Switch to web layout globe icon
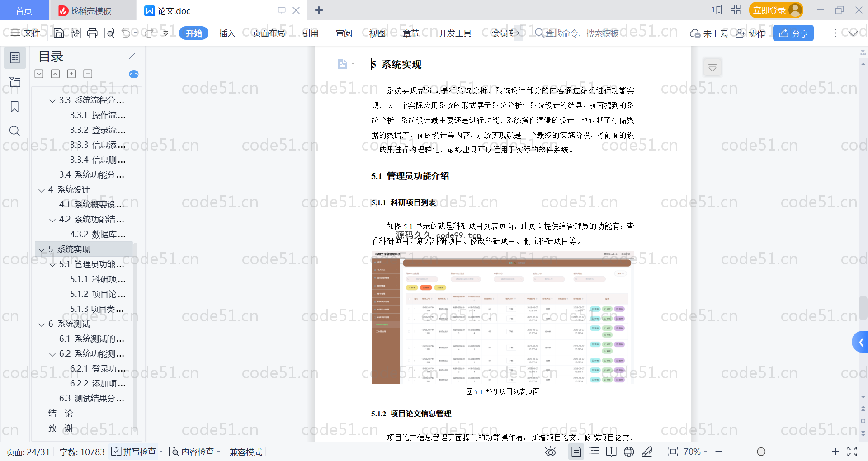Viewport: 868px width, 461px height. click(629, 452)
